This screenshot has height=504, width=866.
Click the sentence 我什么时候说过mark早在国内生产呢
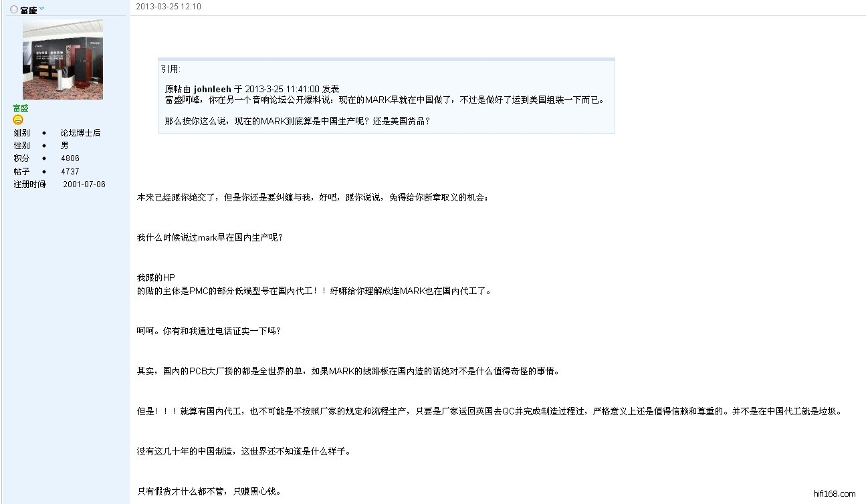pyautogui.click(x=210, y=237)
